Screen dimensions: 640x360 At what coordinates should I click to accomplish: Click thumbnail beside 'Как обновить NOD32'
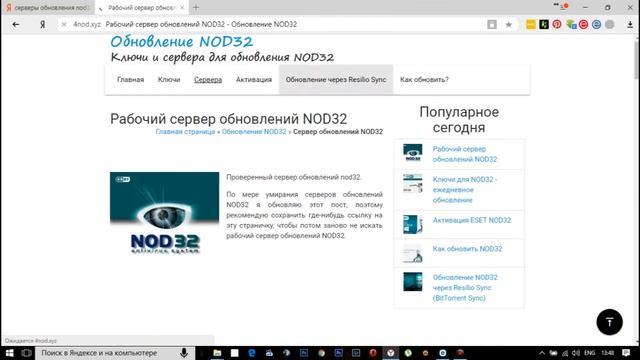coord(413,253)
